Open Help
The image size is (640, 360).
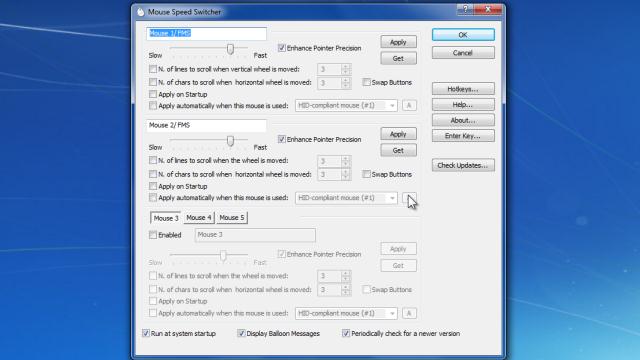tap(463, 104)
